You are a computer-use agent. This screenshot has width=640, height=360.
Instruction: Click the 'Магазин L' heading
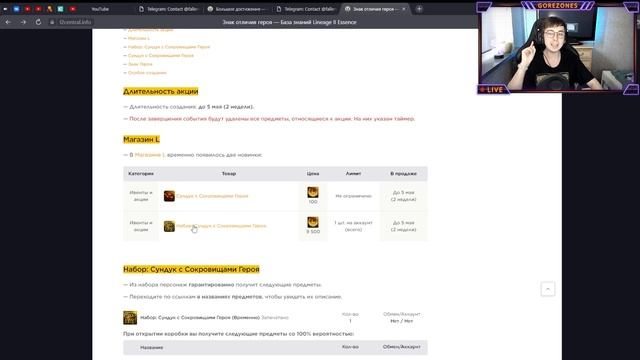(x=141, y=140)
